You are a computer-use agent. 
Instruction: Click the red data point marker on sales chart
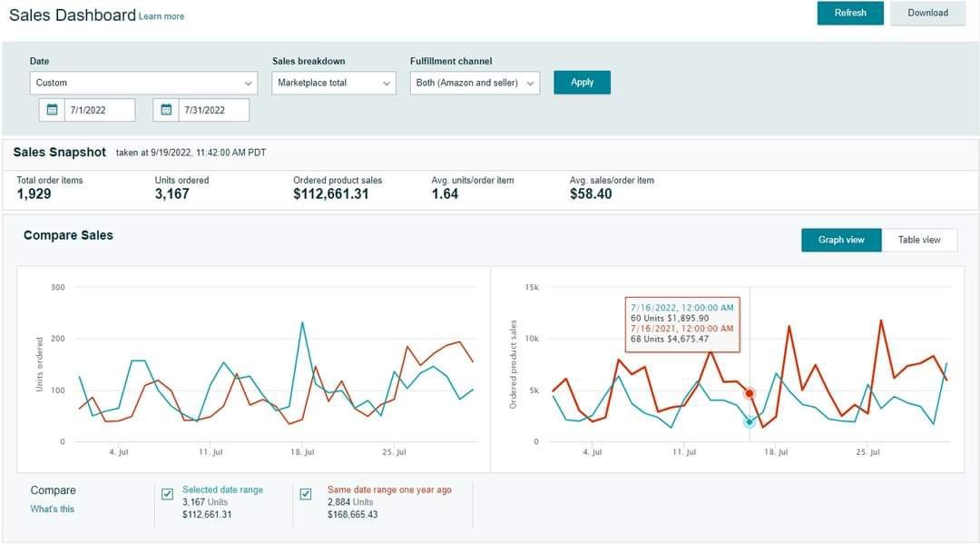point(749,393)
